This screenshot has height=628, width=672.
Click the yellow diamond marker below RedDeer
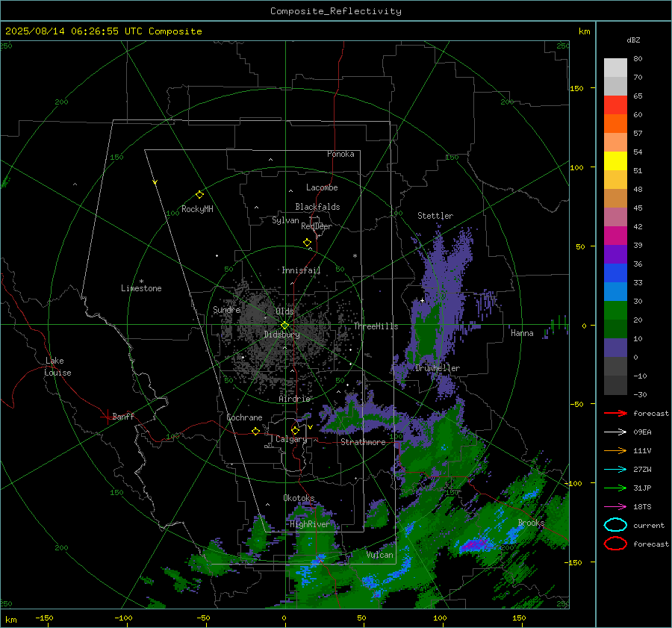(307, 243)
